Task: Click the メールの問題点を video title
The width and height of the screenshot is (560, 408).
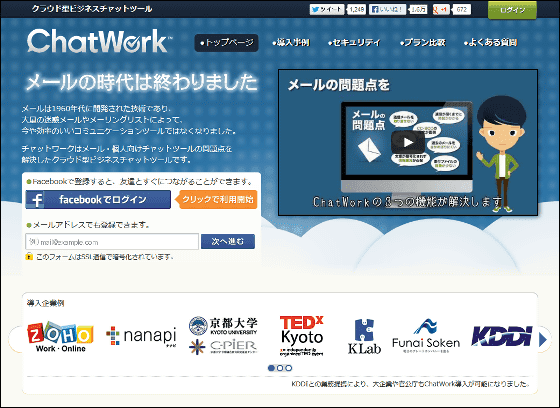Action: click(338, 85)
